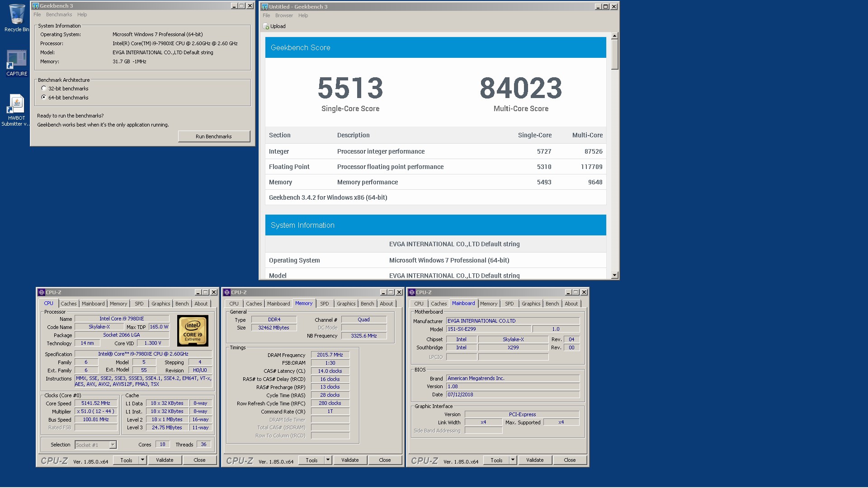Click the Integer multi-core value 87526
This screenshot has width=868, height=488.
tap(593, 151)
